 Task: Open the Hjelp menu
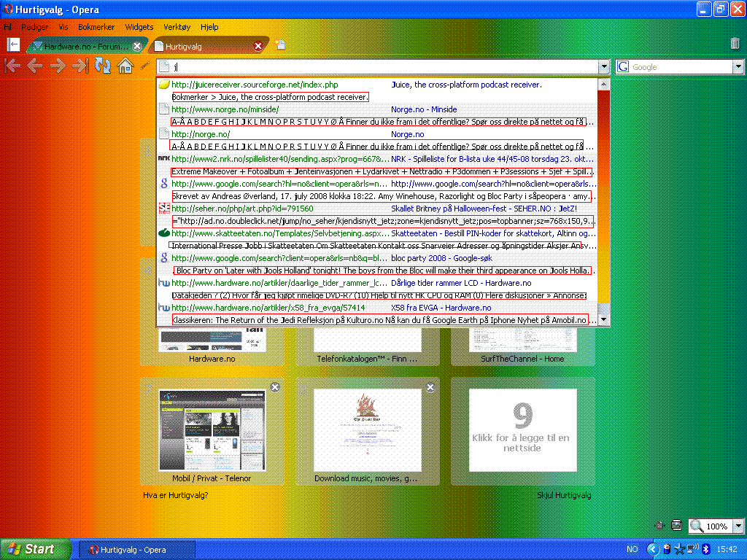click(209, 27)
